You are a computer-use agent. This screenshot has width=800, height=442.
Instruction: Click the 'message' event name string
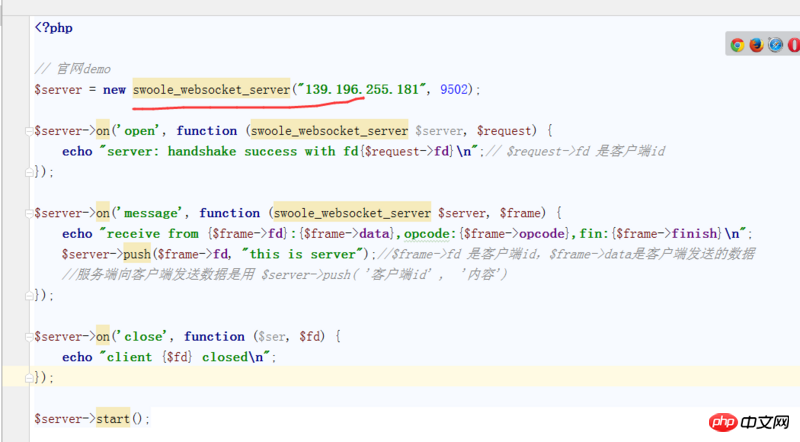[x=151, y=213]
